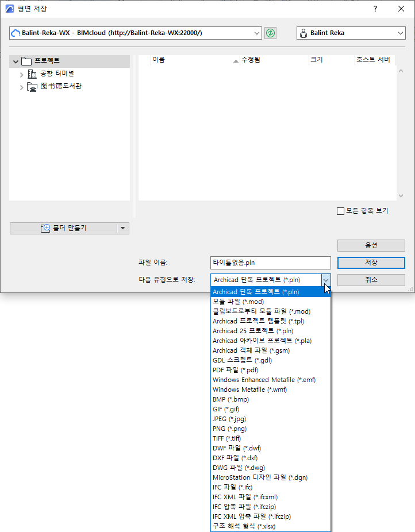Select 모듈 파일 (*.mod) option
The image size is (415, 532).
pyautogui.click(x=271, y=302)
